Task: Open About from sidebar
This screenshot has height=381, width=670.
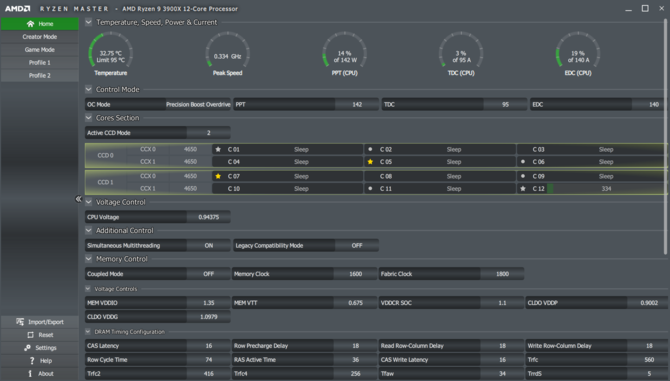Action: pyautogui.click(x=40, y=373)
